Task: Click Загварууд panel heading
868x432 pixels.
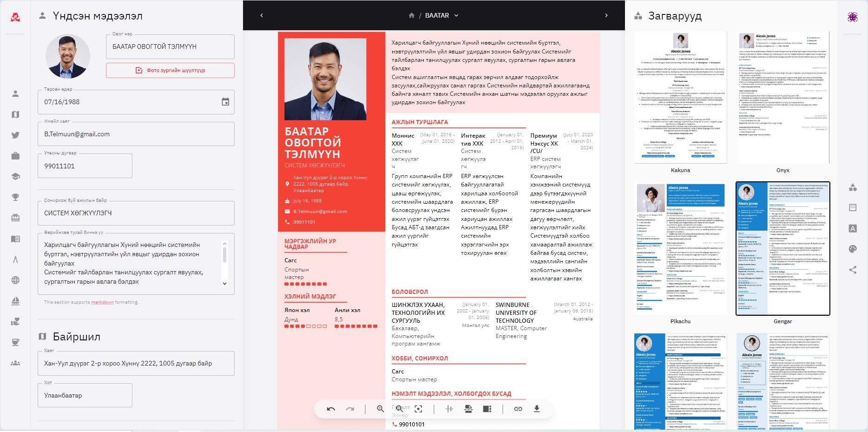Action: pos(675,16)
